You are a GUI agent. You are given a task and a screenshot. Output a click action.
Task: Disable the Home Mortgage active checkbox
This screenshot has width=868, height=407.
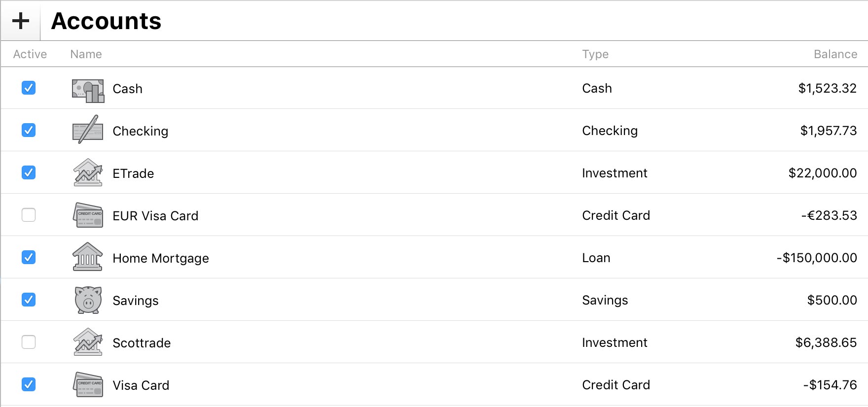click(29, 257)
